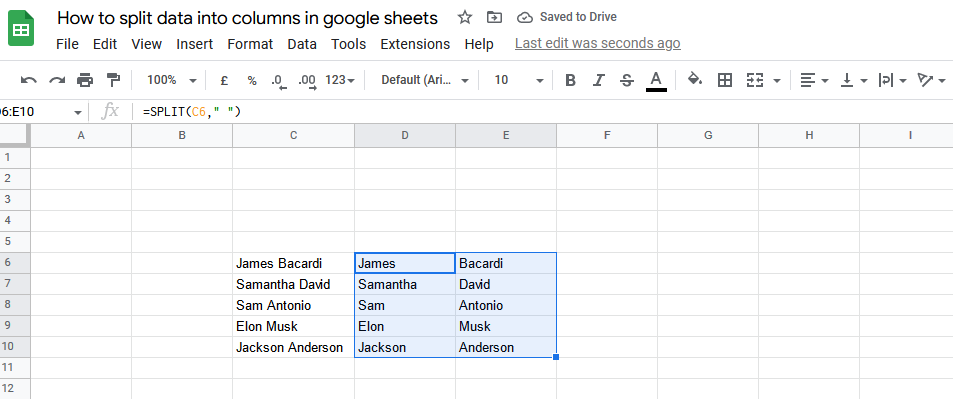Change the 100% zoom level
The width and height of the screenshot is (953, 399).
coord(171,80)
